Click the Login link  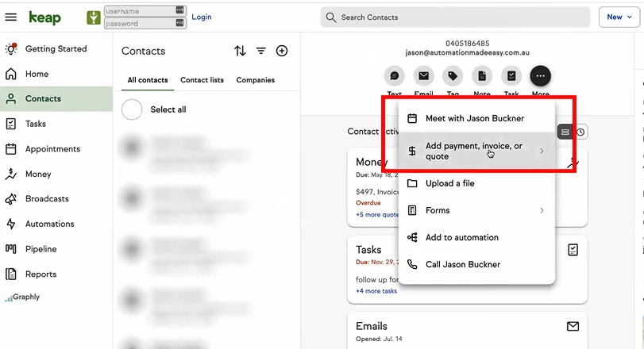tap(202, 17)
